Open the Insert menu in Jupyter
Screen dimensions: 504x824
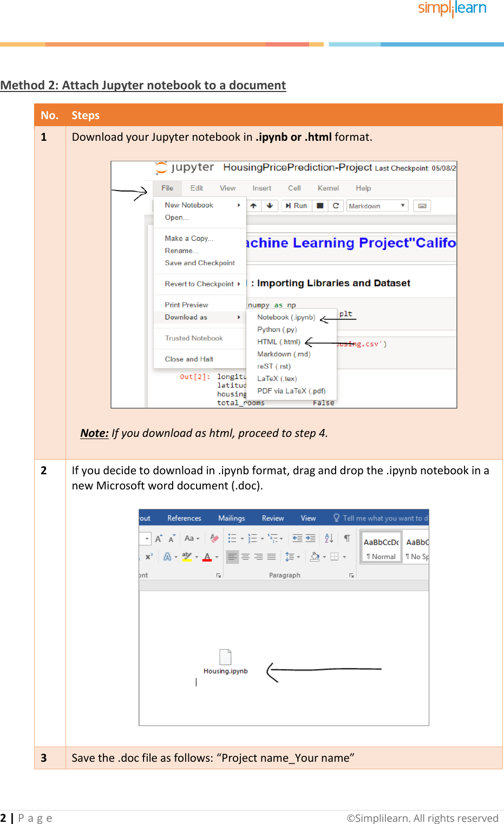pos(261,188)
